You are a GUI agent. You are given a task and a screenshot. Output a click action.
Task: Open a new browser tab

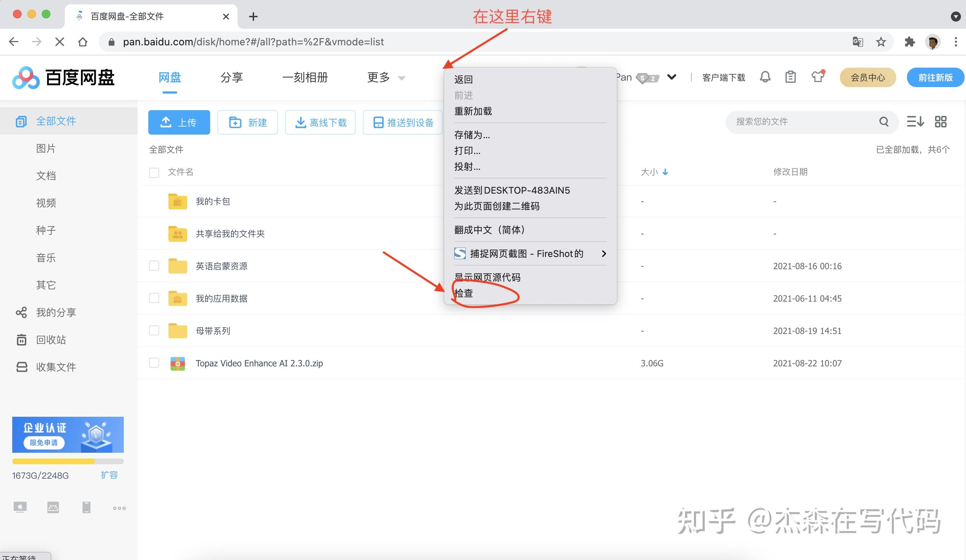(x=253, y=17)
